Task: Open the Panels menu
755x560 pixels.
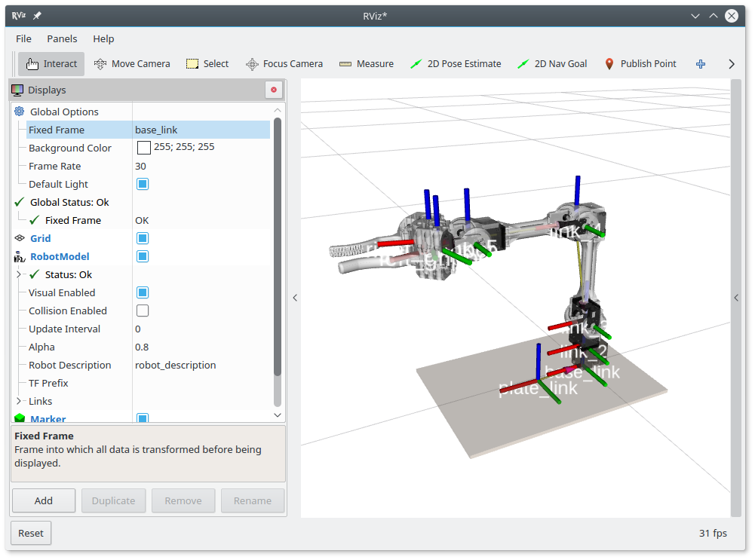Action: point(62,39)
